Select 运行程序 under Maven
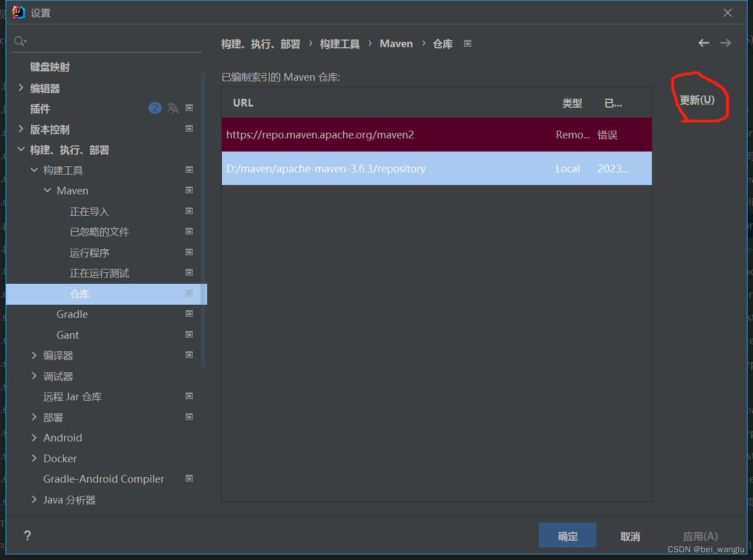753x560 pixels. (90, 253)
